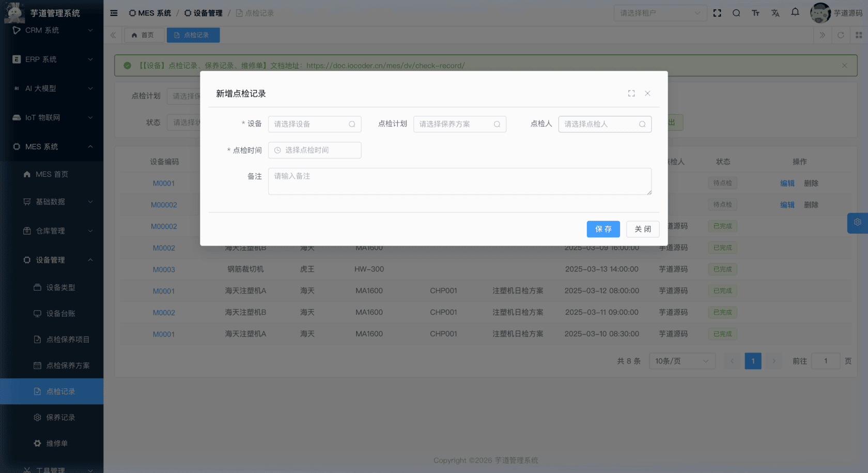
Task: Dismiss the green documentation notice banner
Action: pyautogui.click(x=844, y=65)
